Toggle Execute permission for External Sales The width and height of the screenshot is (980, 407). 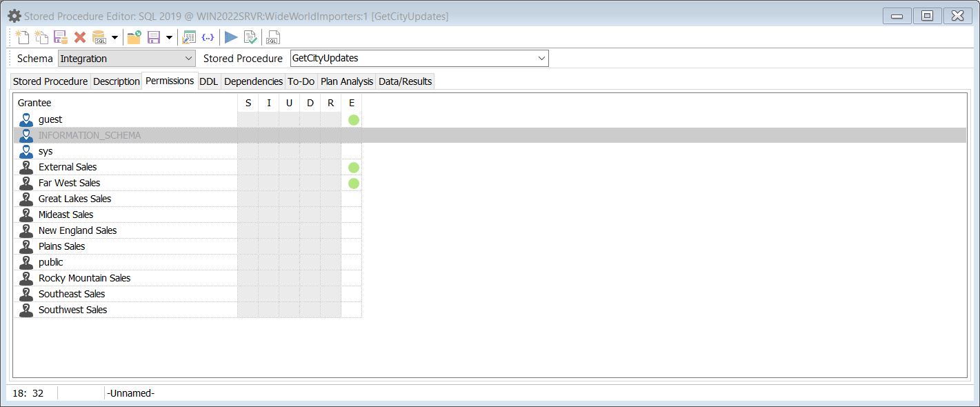click(353, 168)
